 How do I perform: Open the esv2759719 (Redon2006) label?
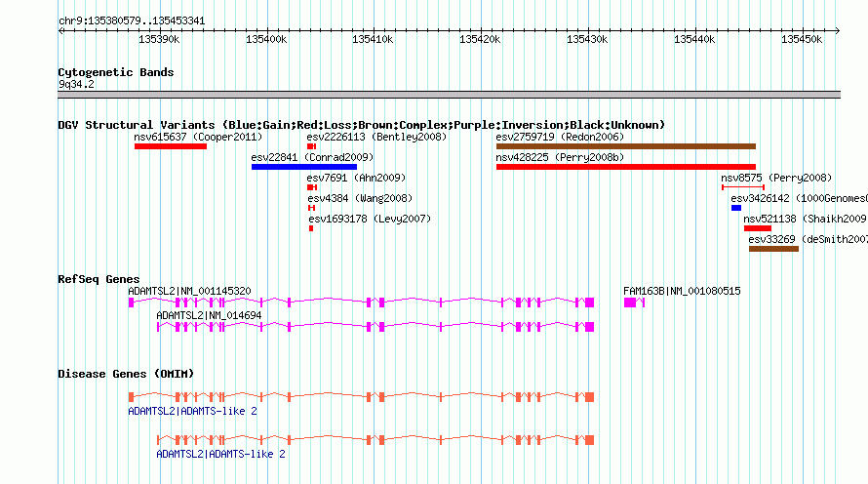click(560, 137)
